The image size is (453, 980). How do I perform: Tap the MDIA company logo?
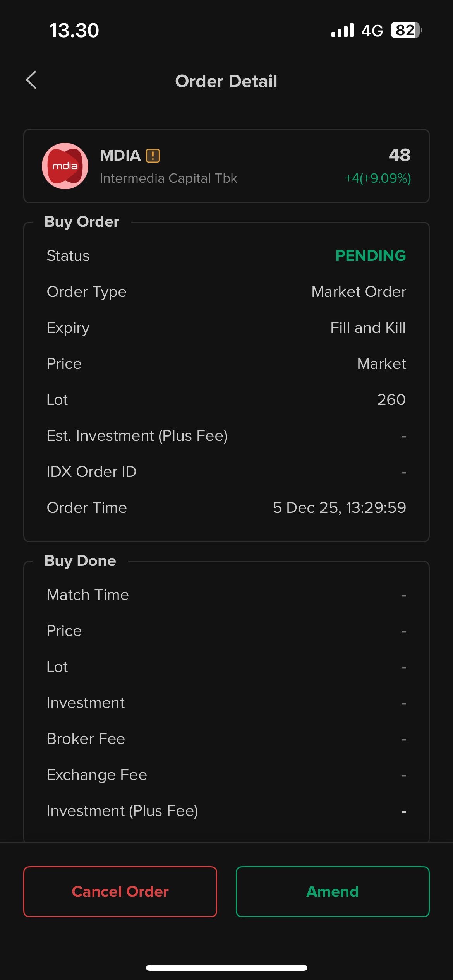[65, 166]
